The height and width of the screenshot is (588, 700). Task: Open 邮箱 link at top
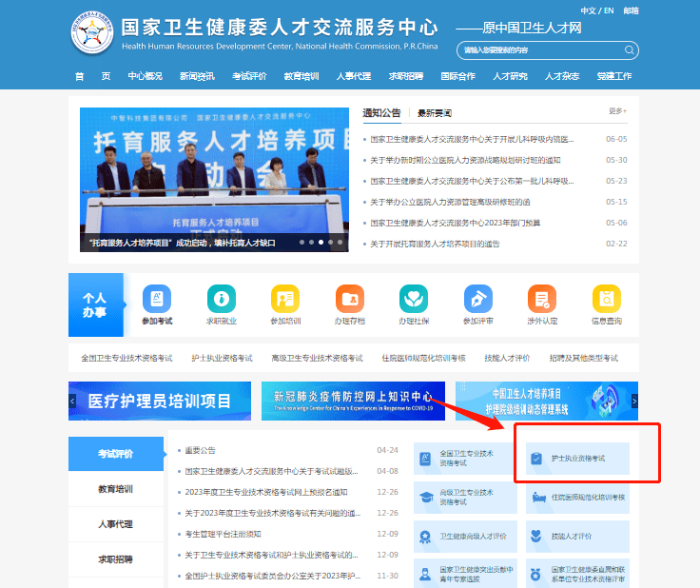point(632,10)
